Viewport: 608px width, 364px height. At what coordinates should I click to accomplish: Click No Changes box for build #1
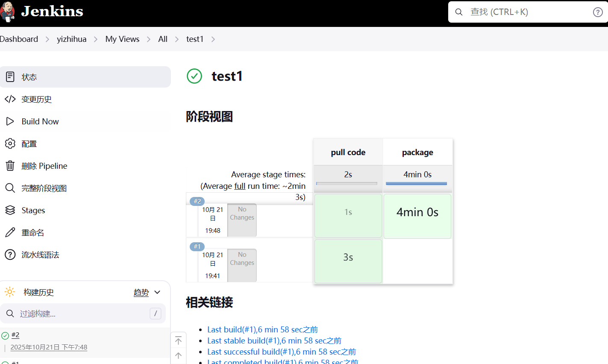click(242, 265)
